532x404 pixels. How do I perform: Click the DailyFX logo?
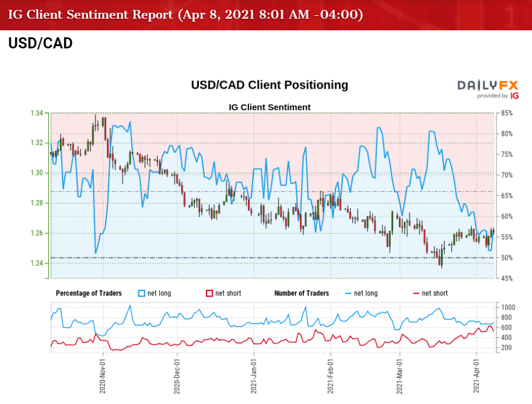(x=488, y=85)
